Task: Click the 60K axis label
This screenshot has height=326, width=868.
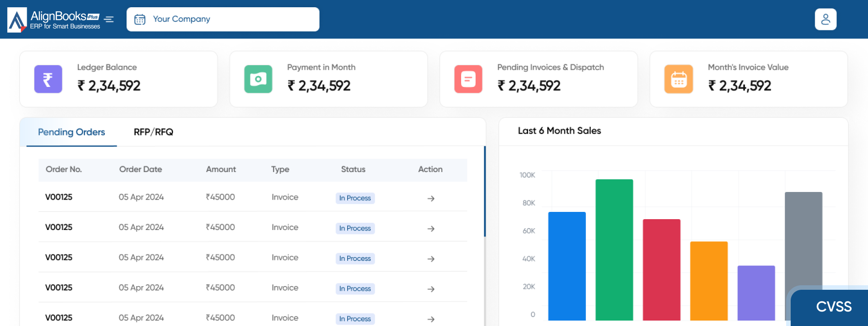Action: point(529,231)
